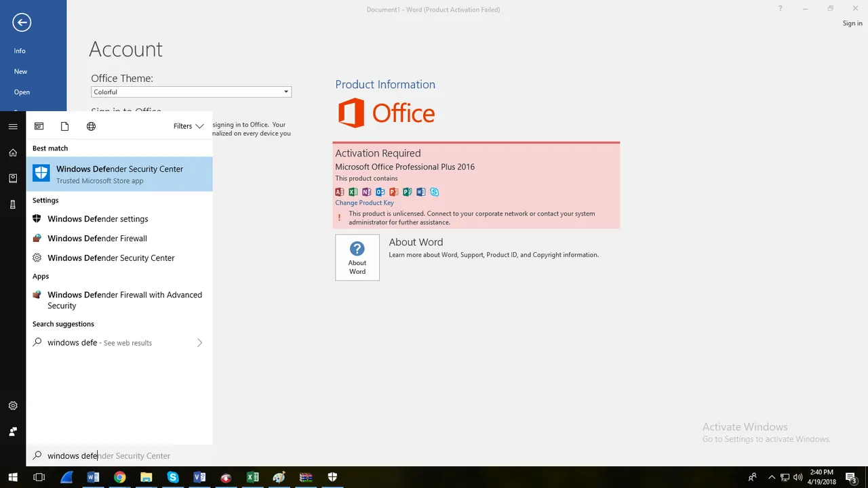The image size is (868, 488).
Task: Open Windows Defender Security Center under Settings
Action: click(119, 258)
